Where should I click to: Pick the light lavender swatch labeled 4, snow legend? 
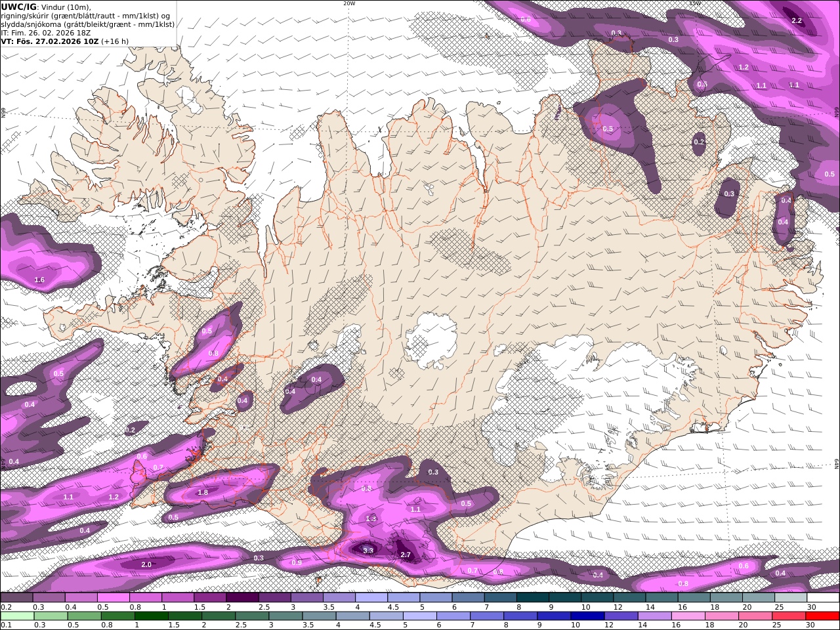tap(371, 597)
